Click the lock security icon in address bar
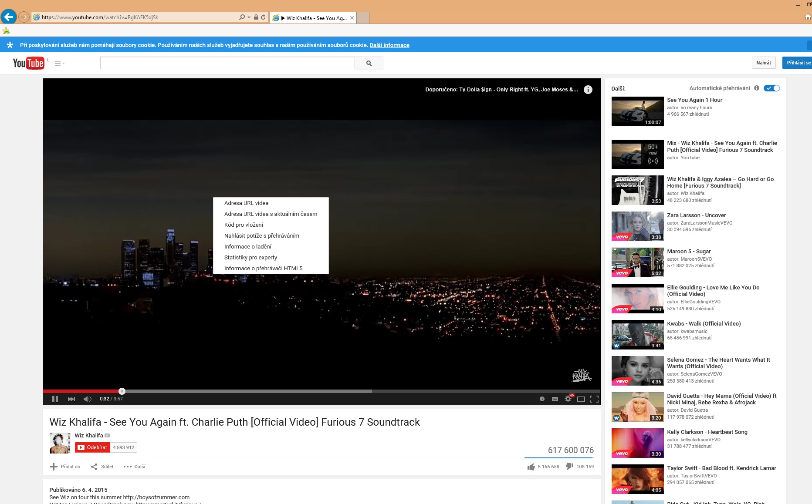812x504 pixels. (x=256, y=17)
